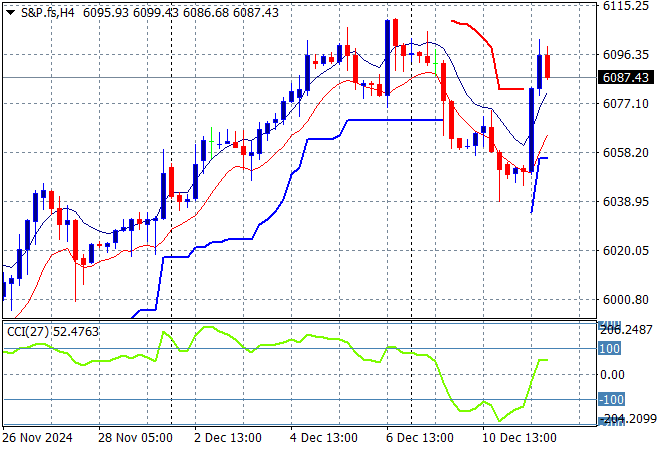Viewport: 660px width, 450px height.
Task: Select the OHLC values 6095.93 6099.43 6086.68 6087.43
Action: click(181, 13)
